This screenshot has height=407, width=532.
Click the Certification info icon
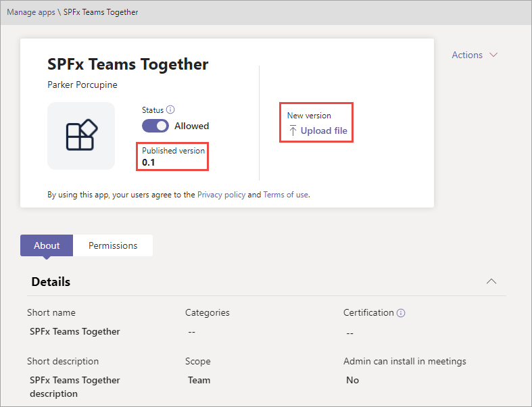click(401, 313)
